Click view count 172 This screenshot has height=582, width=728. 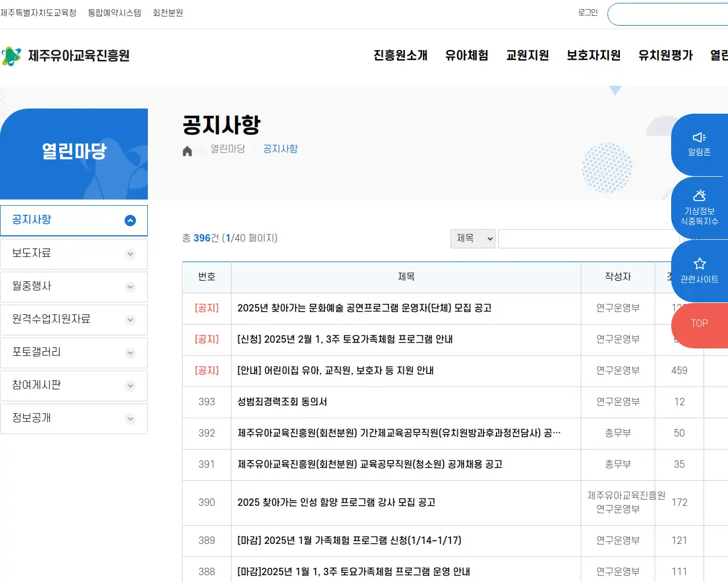tap(679, 502)
